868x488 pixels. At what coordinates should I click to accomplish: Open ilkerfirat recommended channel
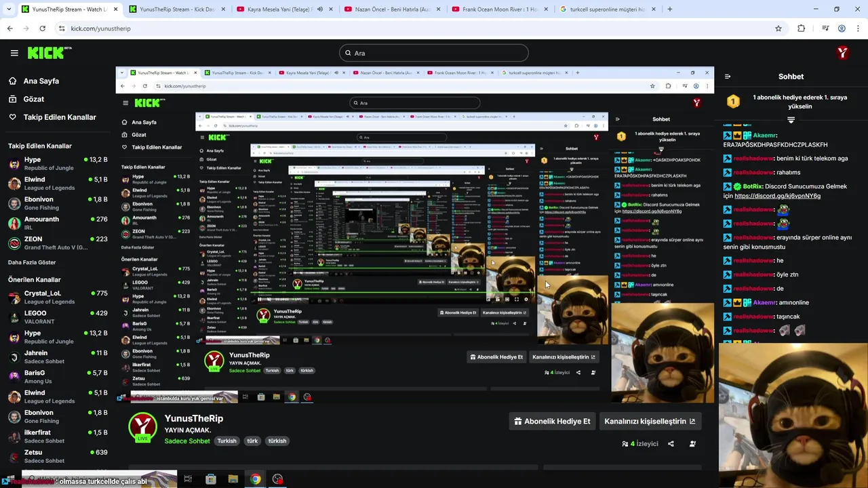pos(58,436)
